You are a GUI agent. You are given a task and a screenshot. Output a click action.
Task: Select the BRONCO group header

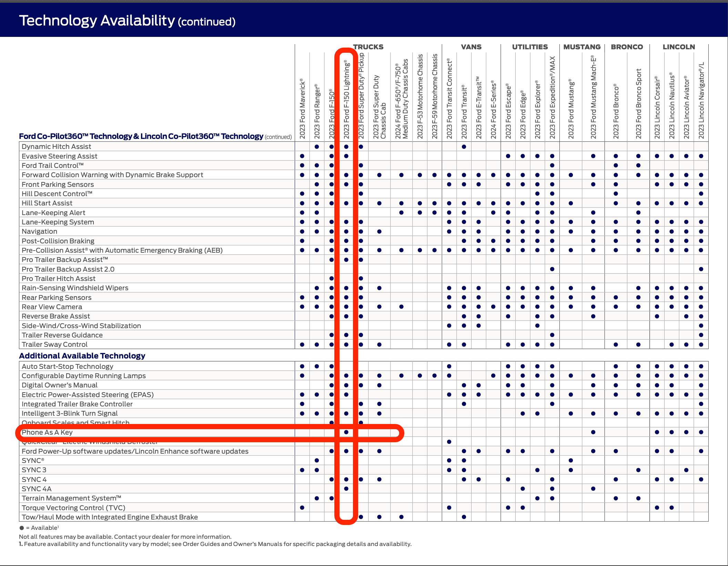pos(627,47)
